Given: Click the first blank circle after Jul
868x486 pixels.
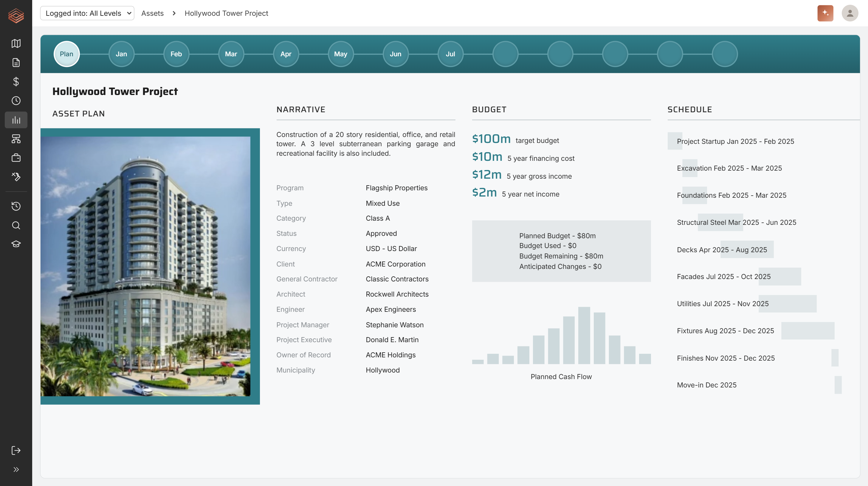Looking at the screenshot, I should (x=506, y=54).
